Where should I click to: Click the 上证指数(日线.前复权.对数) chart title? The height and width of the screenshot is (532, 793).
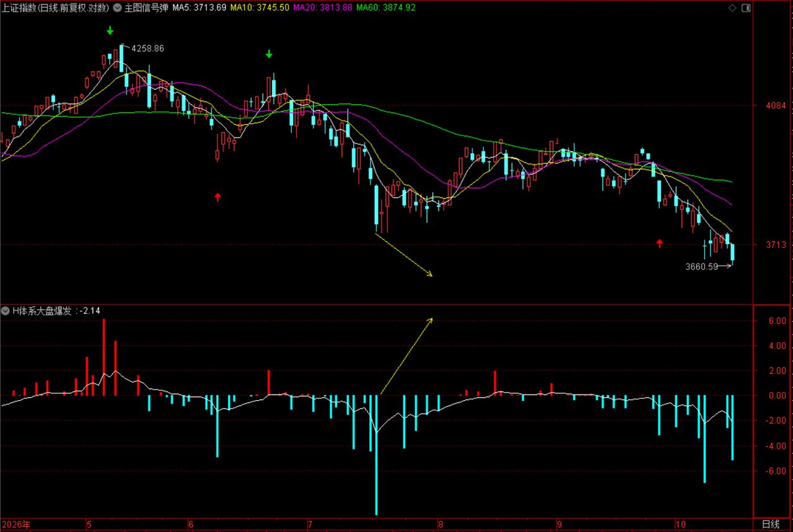(56, 8)
